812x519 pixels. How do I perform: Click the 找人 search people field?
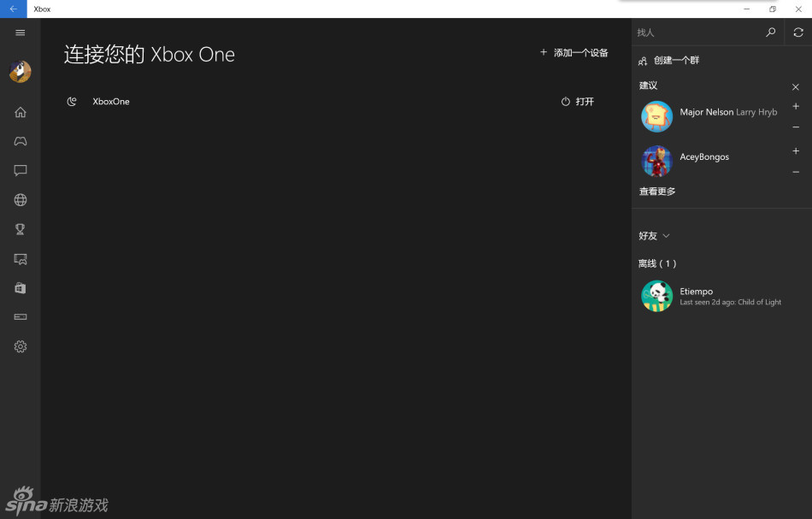tap(697, 32)
